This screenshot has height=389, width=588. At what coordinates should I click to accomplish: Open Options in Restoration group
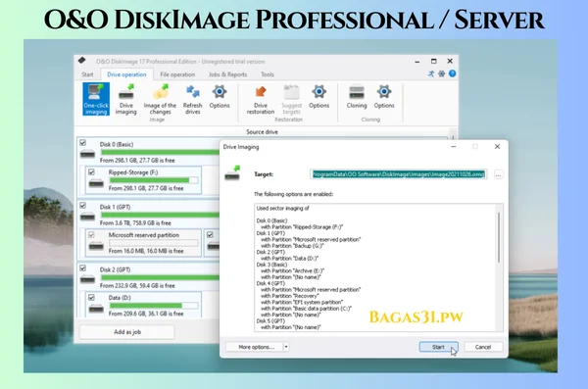(319, 97)
